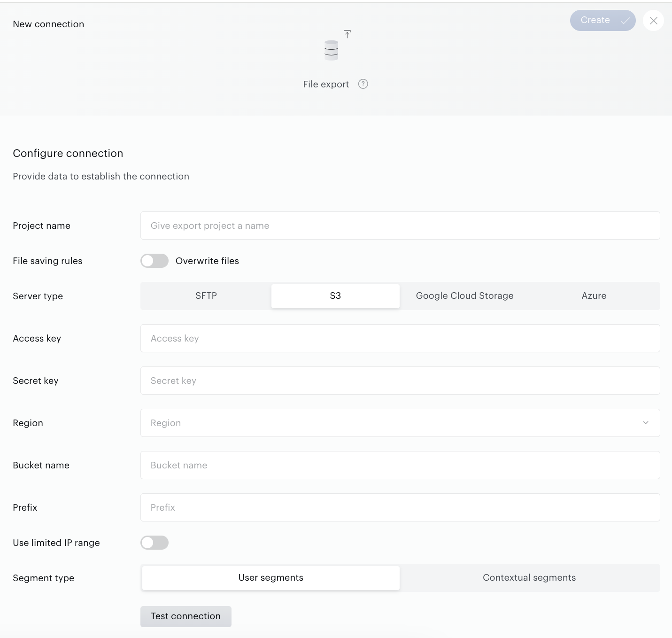This screenshot has height=638, width=672.
Task: Focus the Prefix input field
Action: 400,507
